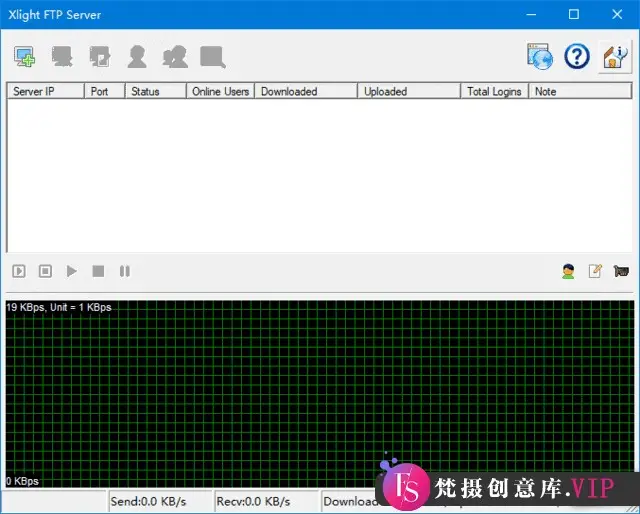Viewport: 640px width, 514px height.
Task: Open the grayed User List icon
Action: point(137,56)
